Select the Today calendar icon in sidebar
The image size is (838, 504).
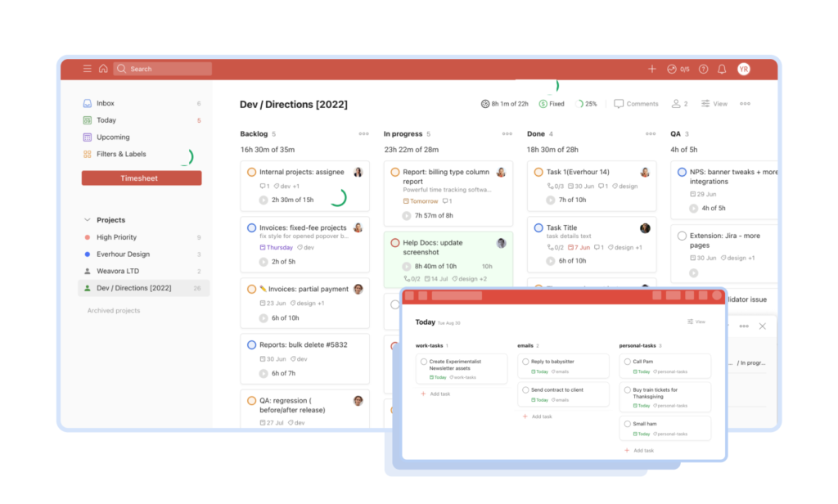[87, 120]
